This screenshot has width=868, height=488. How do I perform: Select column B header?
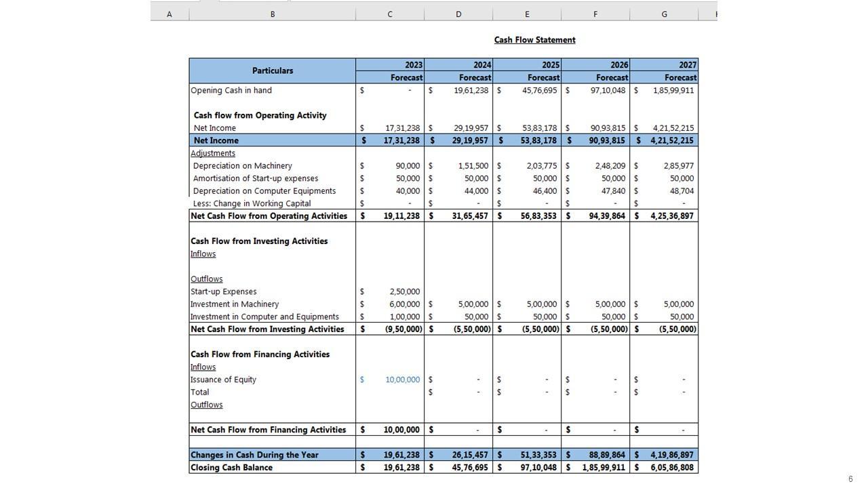[x=272, y=14]
